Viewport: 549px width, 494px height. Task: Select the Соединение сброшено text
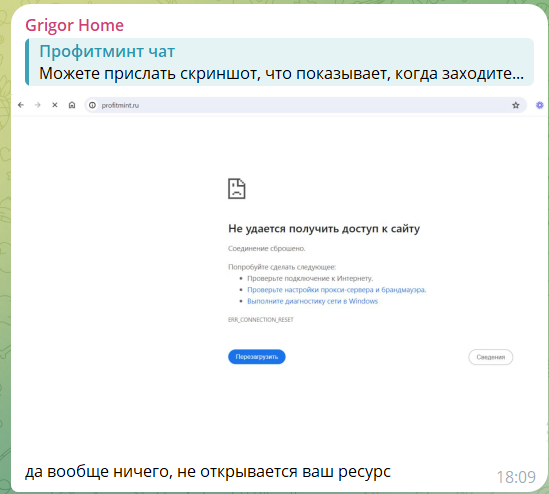pyautogui.click(x=266, y=249)
